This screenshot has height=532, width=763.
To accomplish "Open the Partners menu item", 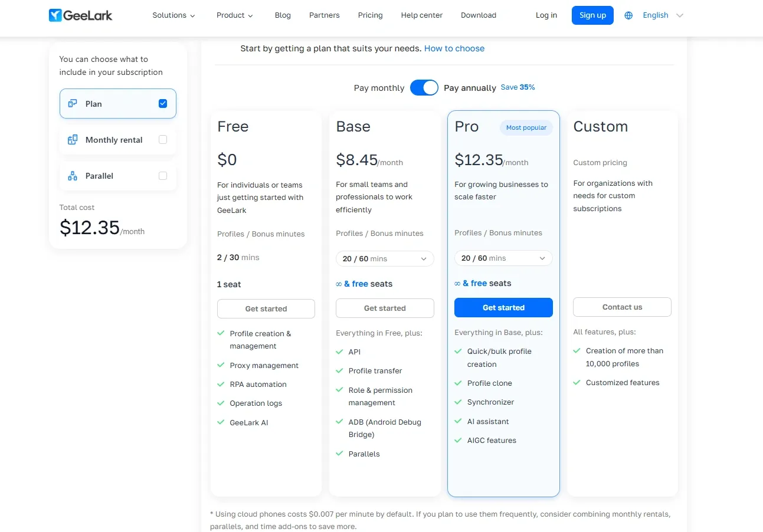I will click(325, 15).
